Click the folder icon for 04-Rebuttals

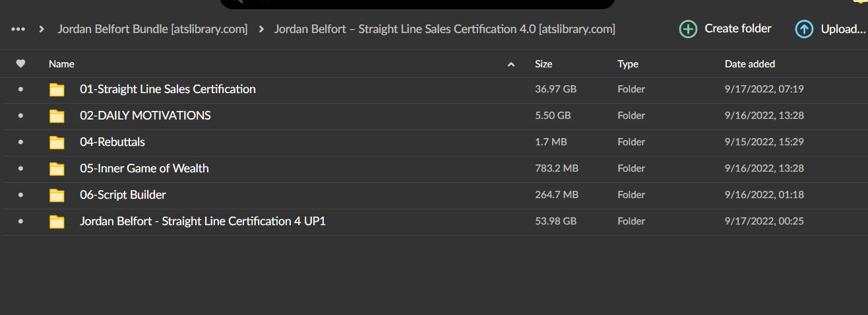[x=57, y=143]
